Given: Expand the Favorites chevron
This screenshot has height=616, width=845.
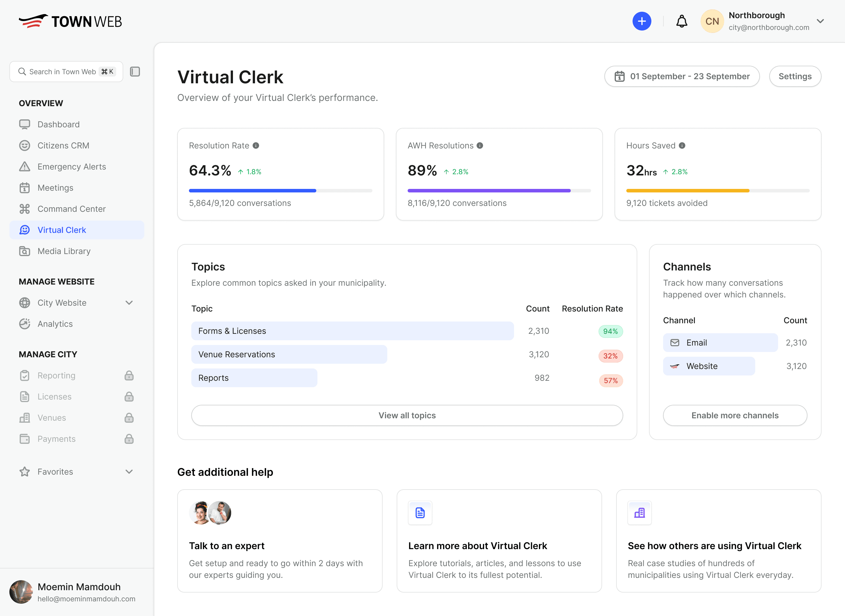Looking at the screenshot, I should coord(129,472).
